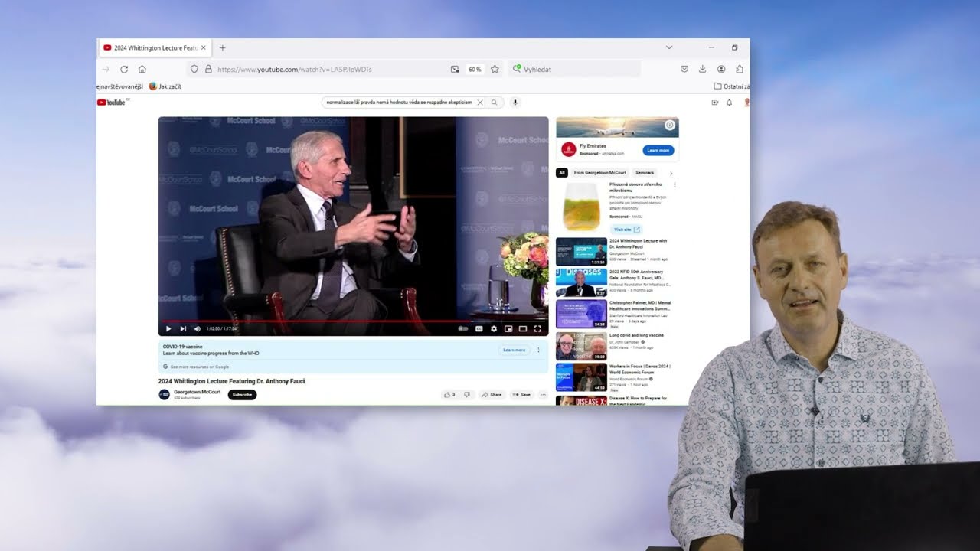The height and width of the screenshot is (551, 980).
Task: Go to YouTube home via logo
Action: click(x=112, y=102)
